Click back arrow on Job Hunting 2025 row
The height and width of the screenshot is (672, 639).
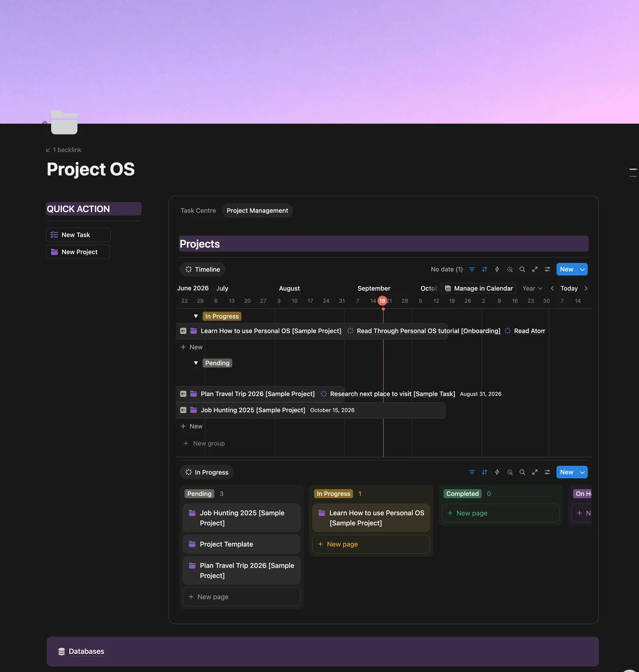pyautogui.click(x=183, y=410)
